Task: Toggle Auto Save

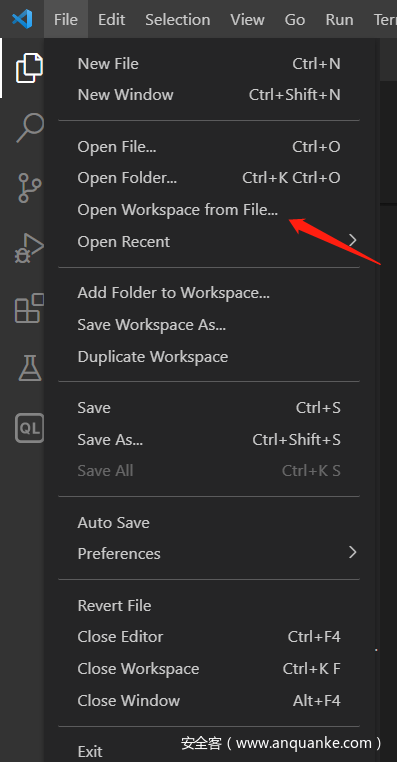Action: pos(209,523)
